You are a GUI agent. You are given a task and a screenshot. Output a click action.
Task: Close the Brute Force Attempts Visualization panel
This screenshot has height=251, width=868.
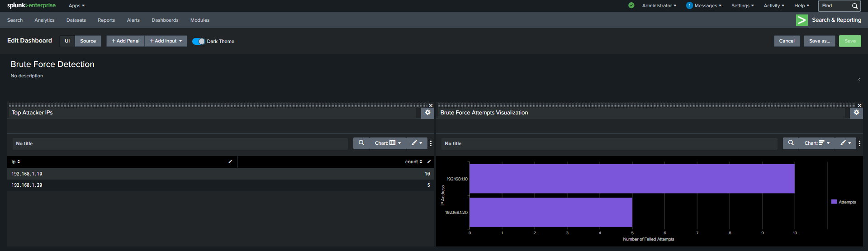click(x=859, y=105)
